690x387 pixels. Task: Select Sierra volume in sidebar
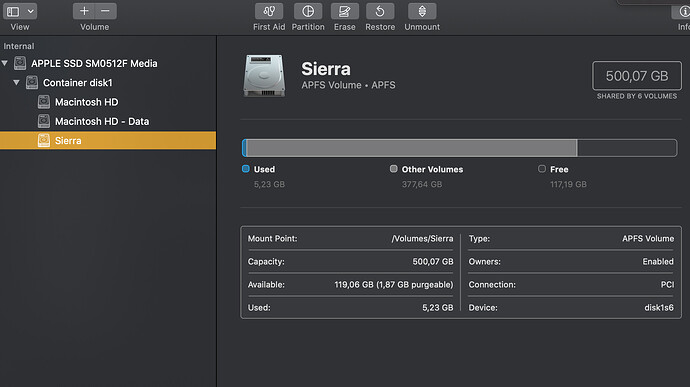(108, 140)
